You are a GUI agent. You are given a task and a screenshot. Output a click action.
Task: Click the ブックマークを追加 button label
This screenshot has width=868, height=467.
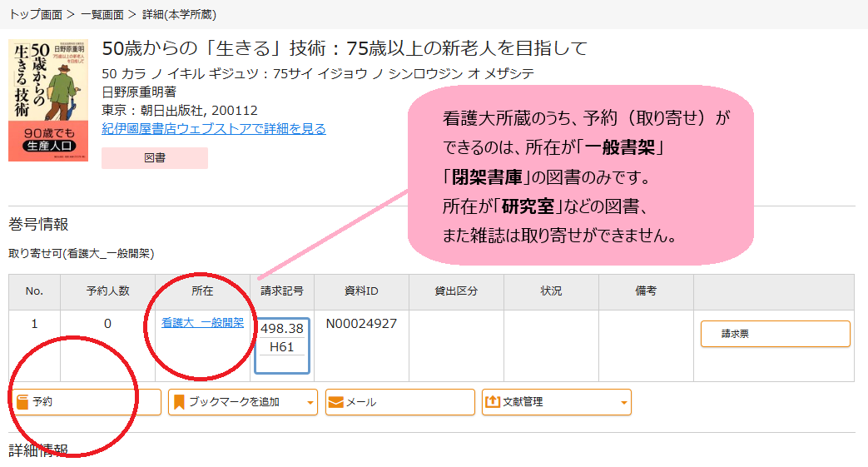pyautogui.click(x=234, y=402)
